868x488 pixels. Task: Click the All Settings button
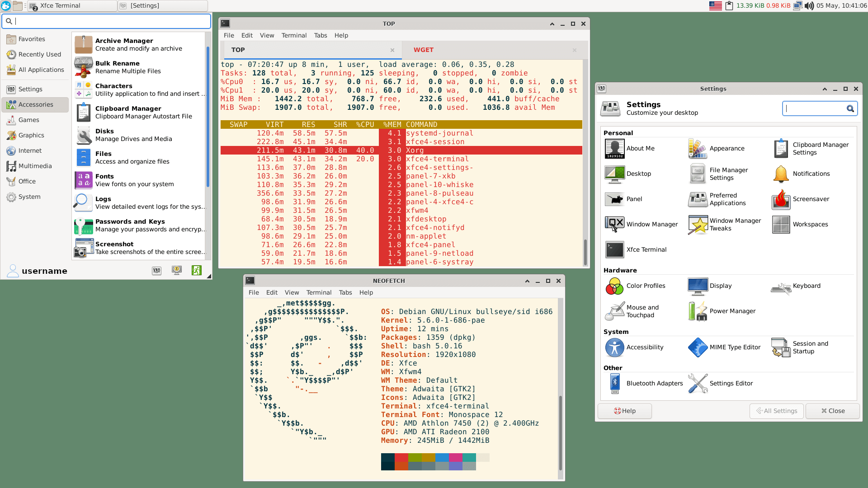coord(776,411)
